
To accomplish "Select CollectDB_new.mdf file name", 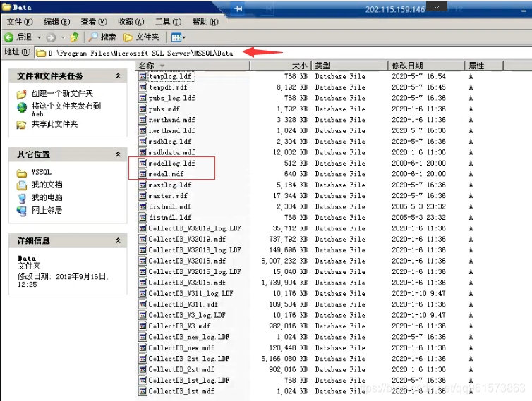I will click(181, 347).
